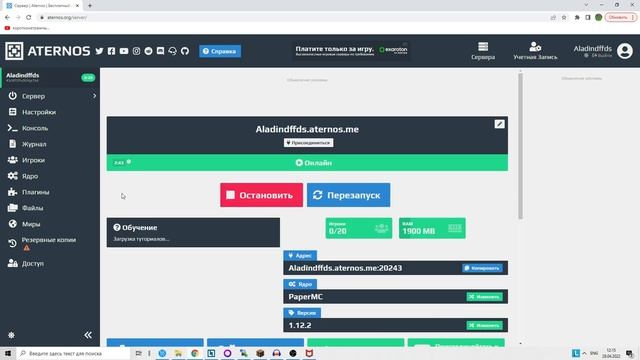Click Aladindffds server name in sidebar

[22, 75]
